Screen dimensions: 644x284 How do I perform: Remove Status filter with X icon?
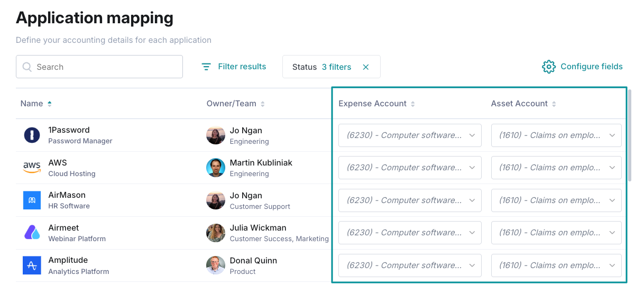point(366,67)
